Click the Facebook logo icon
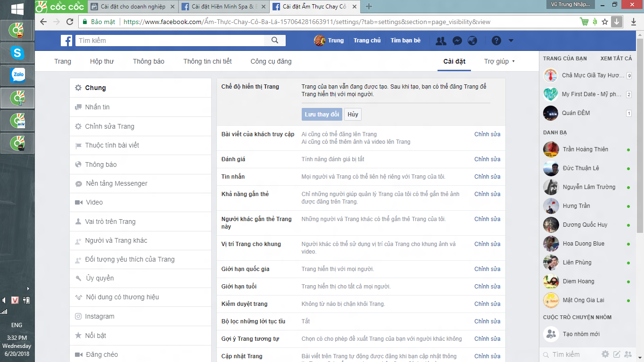The width and height of the screenshot is (644, 362). (x=66, y=41)
